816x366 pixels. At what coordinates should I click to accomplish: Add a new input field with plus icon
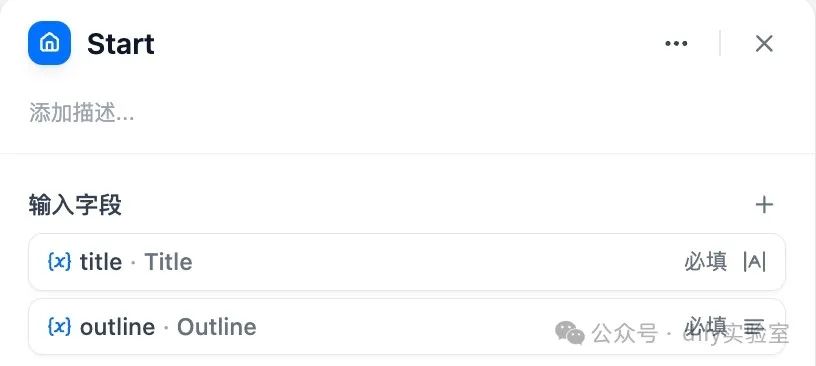coord(764,205)
